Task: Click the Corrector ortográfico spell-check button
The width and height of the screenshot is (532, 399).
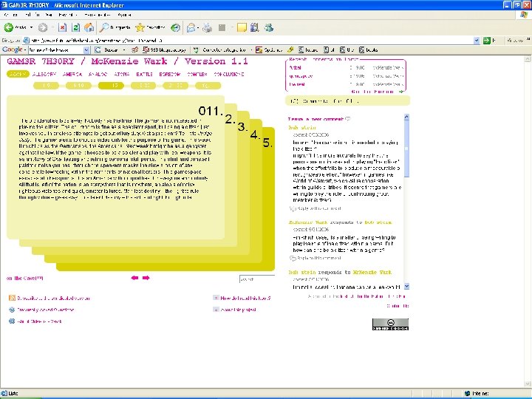Action: pos(219,50)
